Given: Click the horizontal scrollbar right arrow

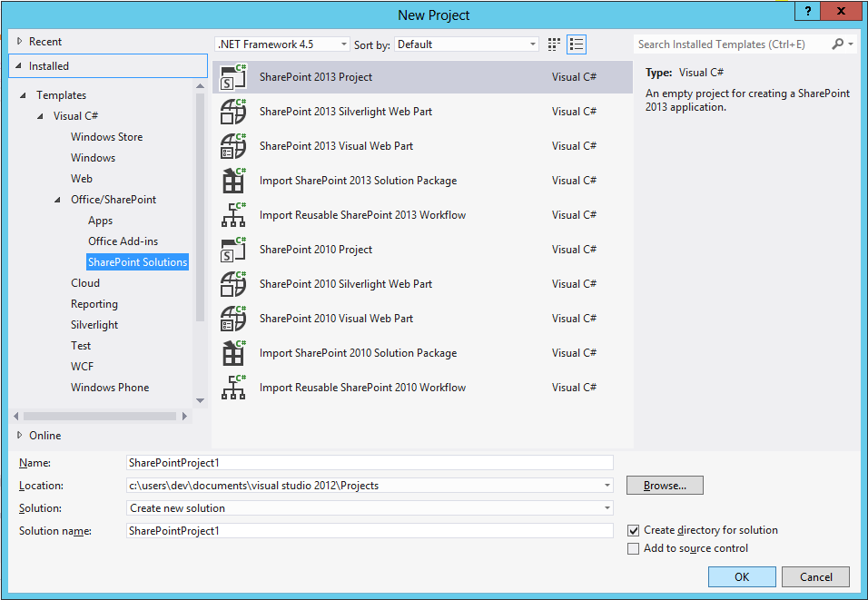Looking at the screenshot, I should 184,416.
